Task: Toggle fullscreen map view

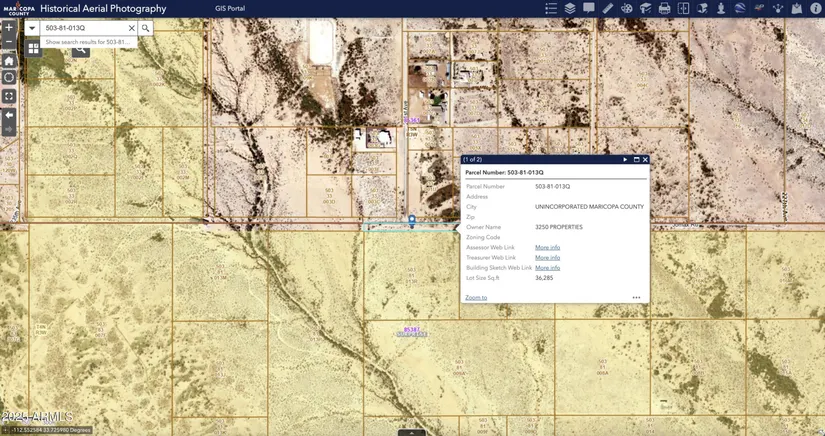Action: 9,96
